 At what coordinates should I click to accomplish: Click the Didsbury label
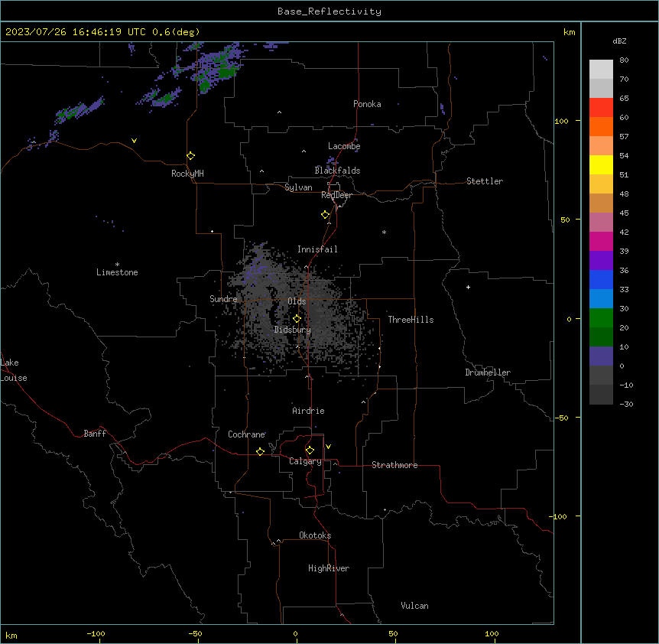coord(293,330)
